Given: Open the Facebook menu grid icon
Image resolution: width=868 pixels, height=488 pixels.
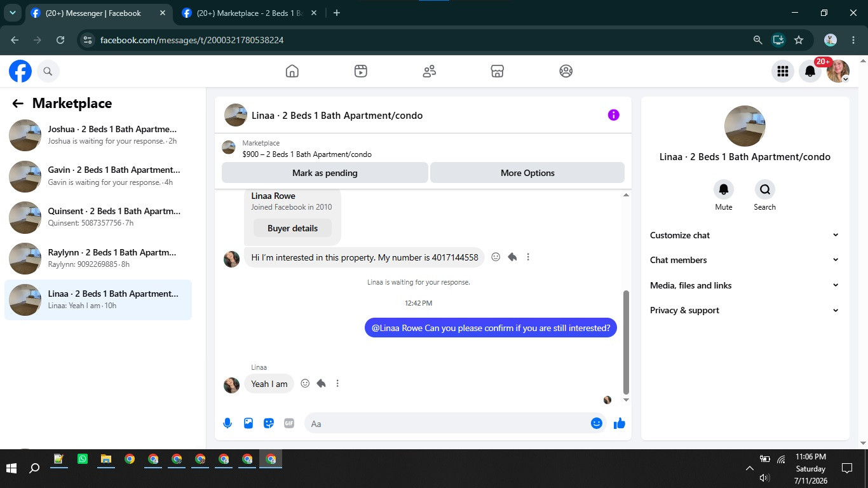Looking at the screenshot, I should click(783, 71).
